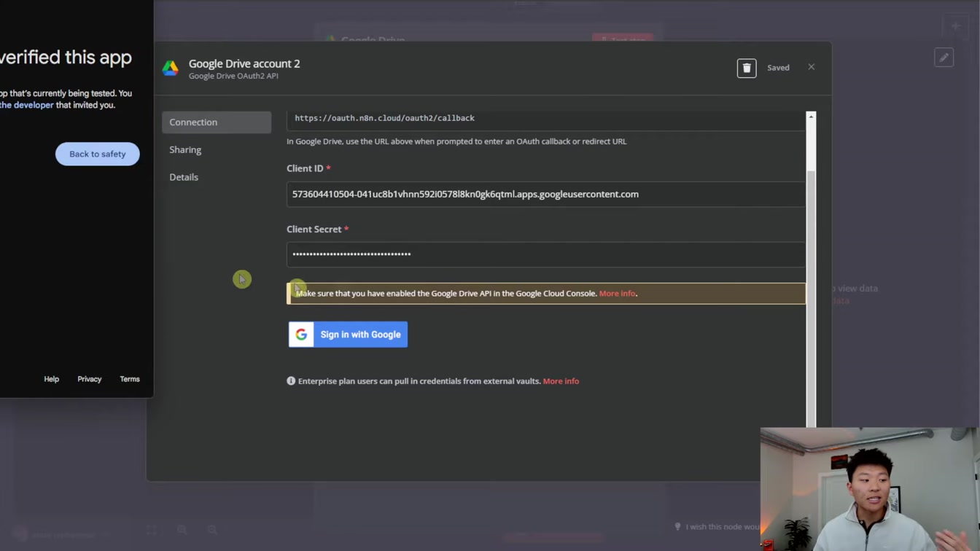Click the zoom in magnifier in canvas

click(x=182, y=531)
